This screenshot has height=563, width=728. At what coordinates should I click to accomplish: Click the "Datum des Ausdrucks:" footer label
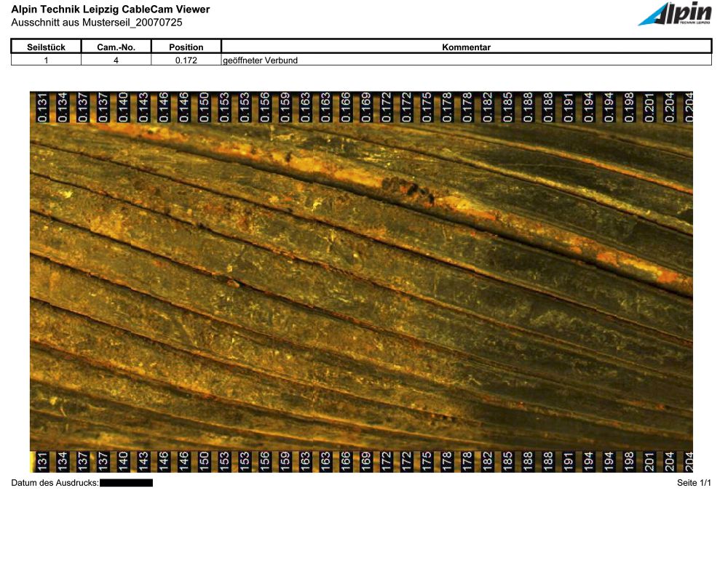[55, 483]
